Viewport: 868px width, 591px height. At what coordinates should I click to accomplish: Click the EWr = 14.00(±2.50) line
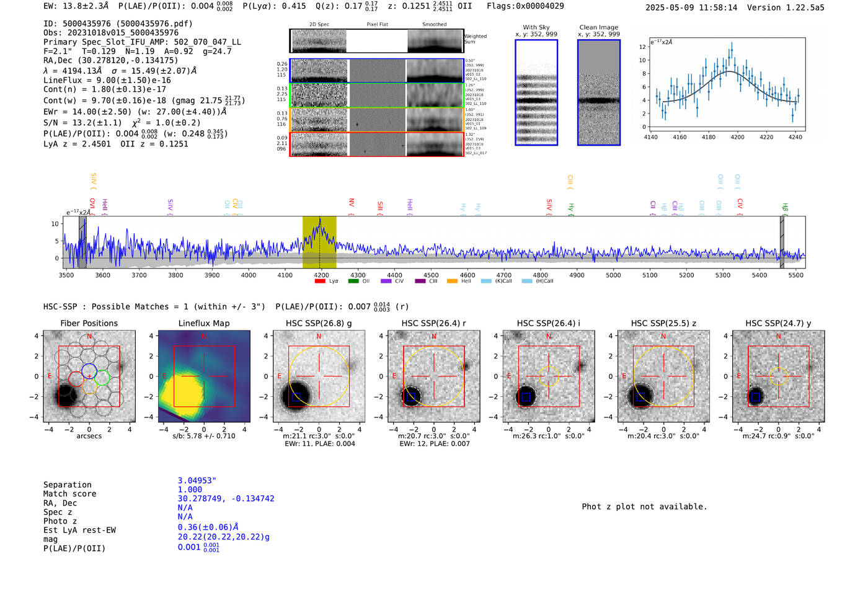pyautogui.click(x=135, y=112)
